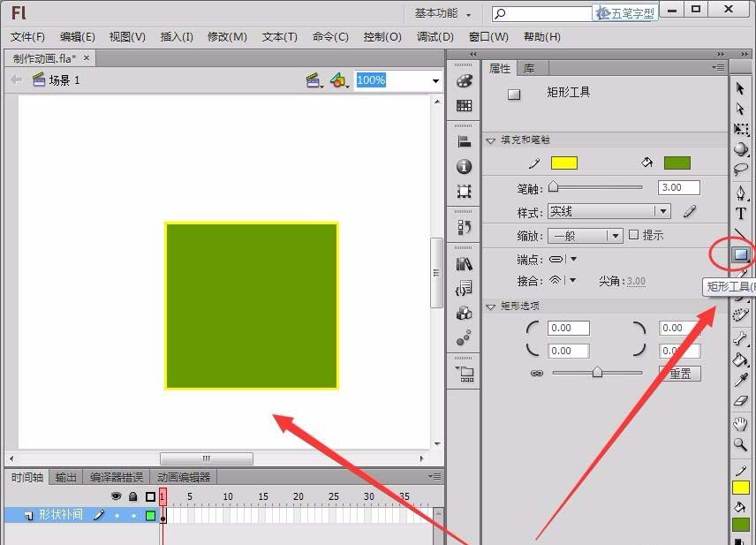The height and width of the screenshot is (545, 756).
Task: Open the Project panel folder icon
Action: [x=465, y=374]
